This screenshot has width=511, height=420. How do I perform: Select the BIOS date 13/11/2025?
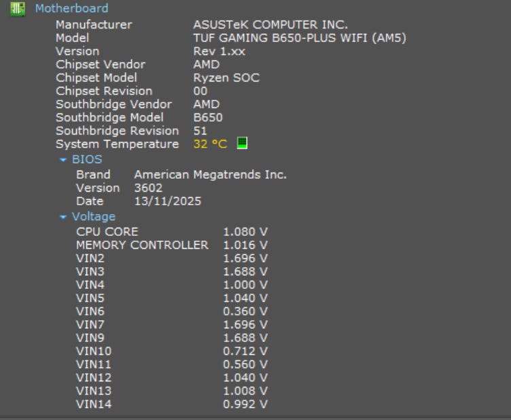[168, 201]
